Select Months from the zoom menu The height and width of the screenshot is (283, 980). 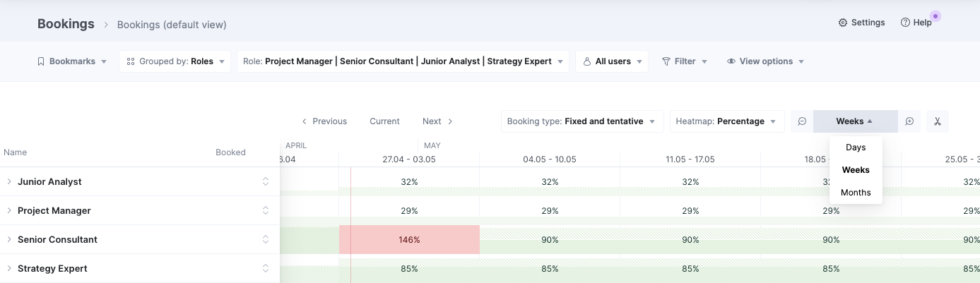pyautogui.click(x=856, y=193)
